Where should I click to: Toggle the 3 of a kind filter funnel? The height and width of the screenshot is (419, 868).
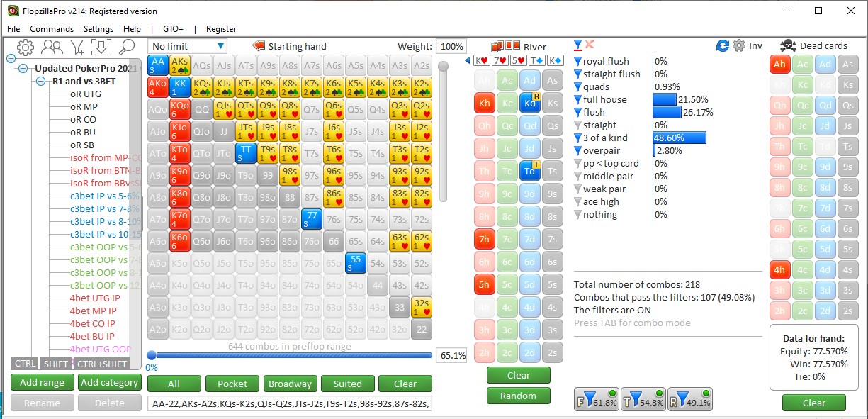tap(577, 138)
